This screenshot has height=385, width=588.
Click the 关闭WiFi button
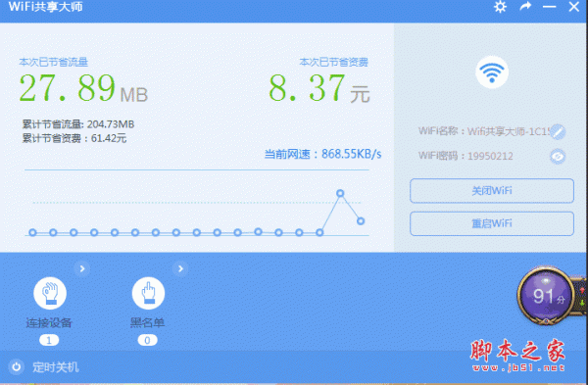[x=492, y=191]
